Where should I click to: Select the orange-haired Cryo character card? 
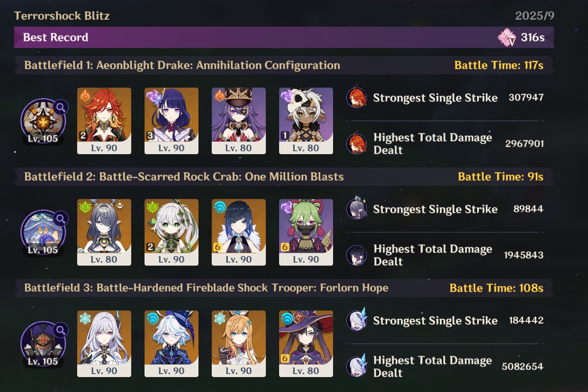tap(239, 344)
